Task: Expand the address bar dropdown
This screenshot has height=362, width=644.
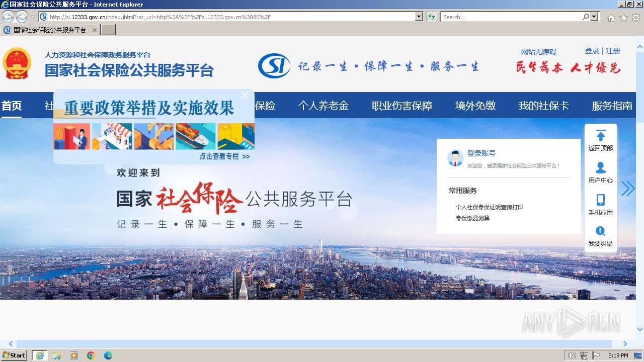Action: coord(419,17)
